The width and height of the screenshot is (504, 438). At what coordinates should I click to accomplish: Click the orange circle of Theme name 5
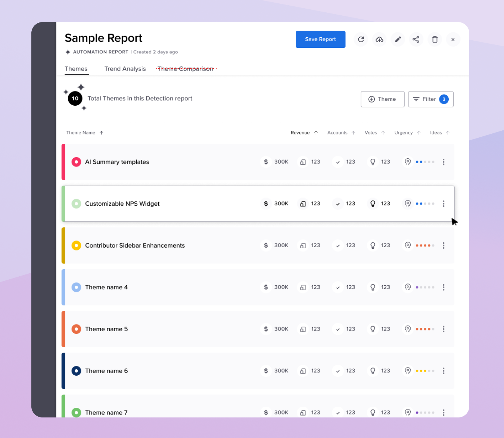[x=76, y=329]
